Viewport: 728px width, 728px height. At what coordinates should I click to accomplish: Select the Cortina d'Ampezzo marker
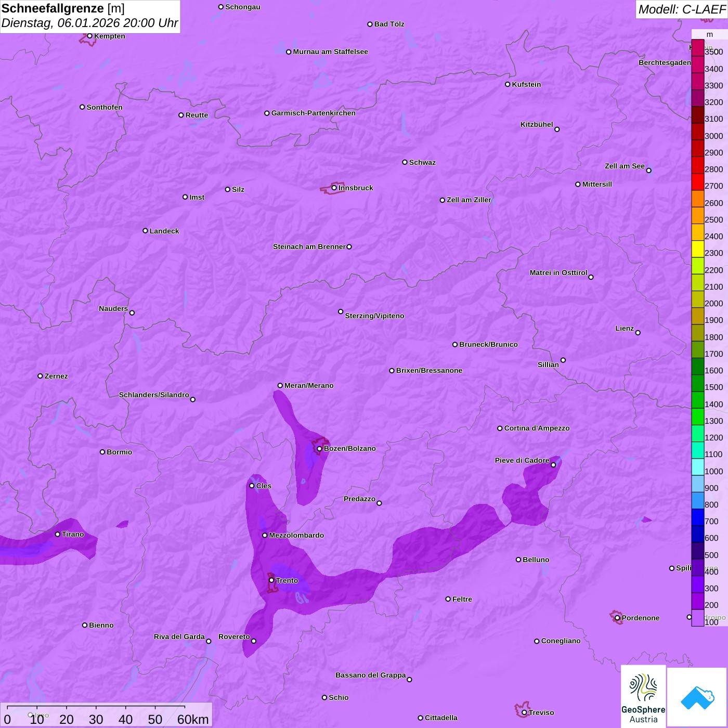point(500,428)
